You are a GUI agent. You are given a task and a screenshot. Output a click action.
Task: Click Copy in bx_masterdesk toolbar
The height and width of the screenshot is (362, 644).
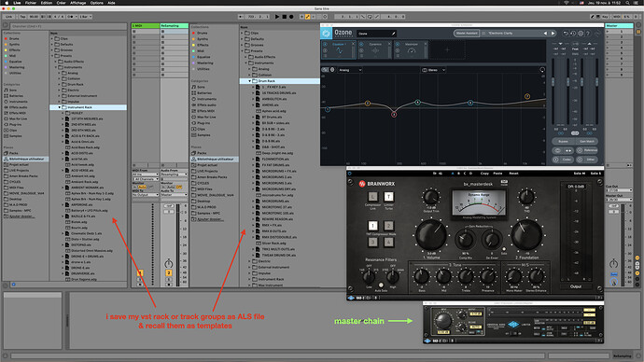484,174
